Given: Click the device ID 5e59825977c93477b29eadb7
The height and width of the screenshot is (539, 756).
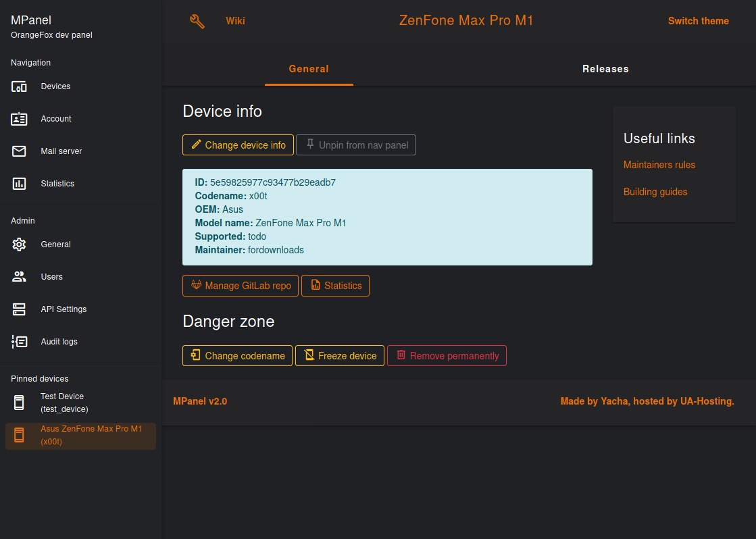Looking at the screenshot, I should click(x=273, y=183).
